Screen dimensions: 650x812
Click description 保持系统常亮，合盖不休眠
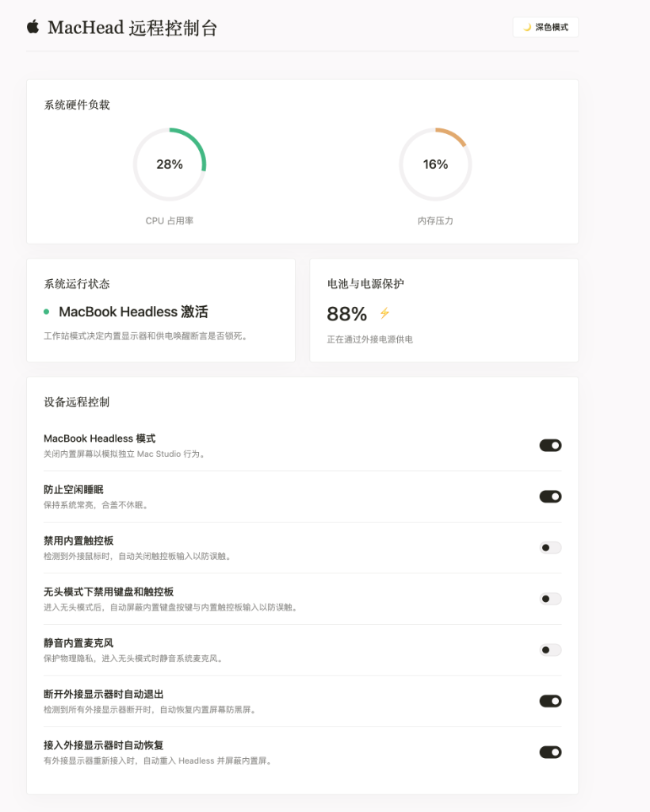(97, 505)
